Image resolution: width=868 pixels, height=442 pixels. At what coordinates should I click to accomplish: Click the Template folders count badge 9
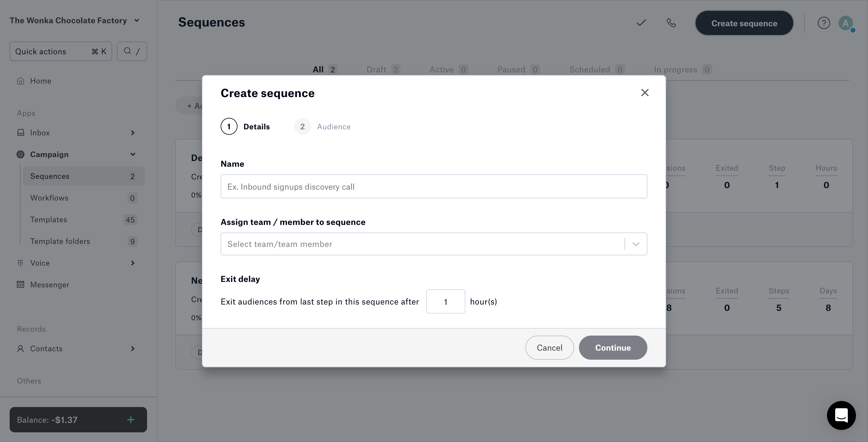coord(132,241)
